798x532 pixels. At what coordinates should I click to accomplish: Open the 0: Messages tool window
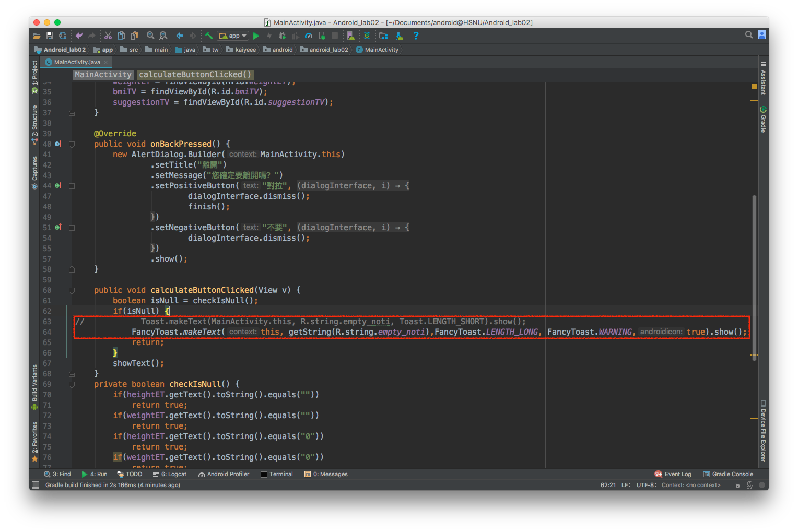point(326,474)
